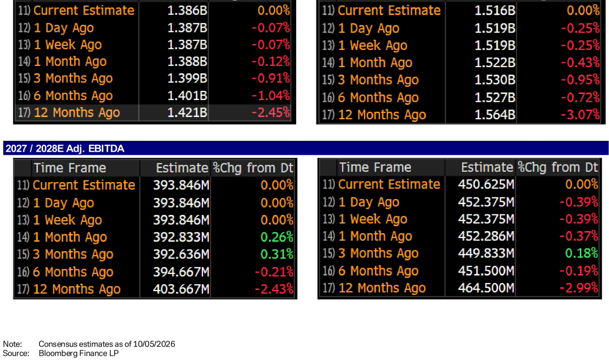609x364 pixels.
Task: Select the -3.07% change value
Action: pos(580,115)
